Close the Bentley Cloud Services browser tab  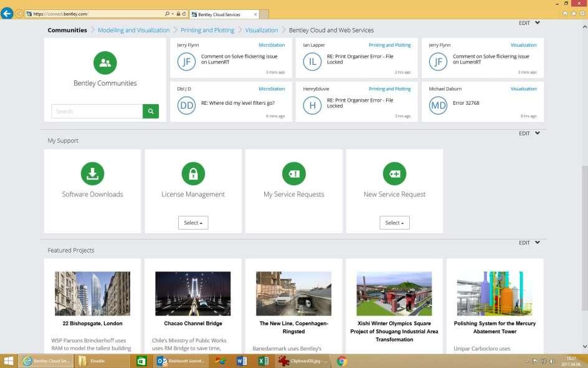(255, 14)
